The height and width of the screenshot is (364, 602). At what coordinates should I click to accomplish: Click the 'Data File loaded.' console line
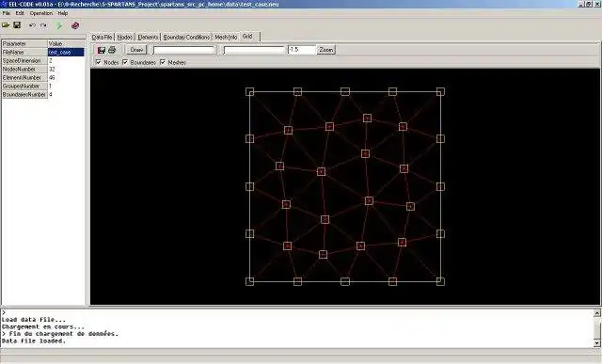pos(34,341)
